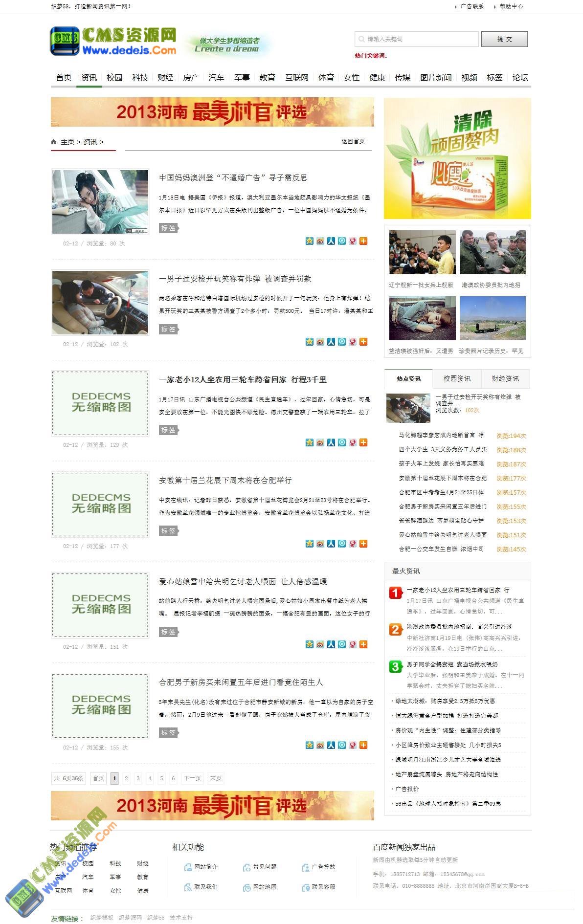This screenshot has width=583, height=924.
Task: Click the 织梦模板 friend link
Action: coord(102,918)
